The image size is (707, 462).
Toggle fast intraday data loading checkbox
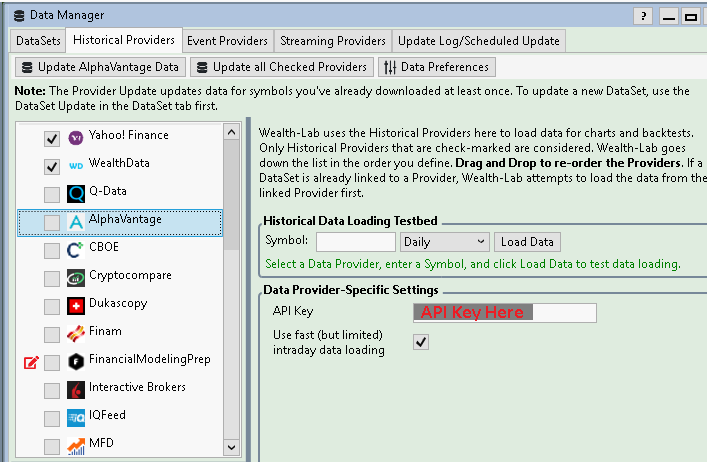pos(421,342)
